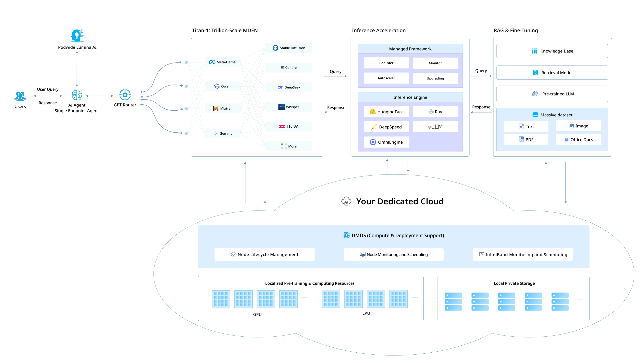Click the Your Dedicated Cloud lock icon
This screenshot has height=363, width=644.
[346, 201]
